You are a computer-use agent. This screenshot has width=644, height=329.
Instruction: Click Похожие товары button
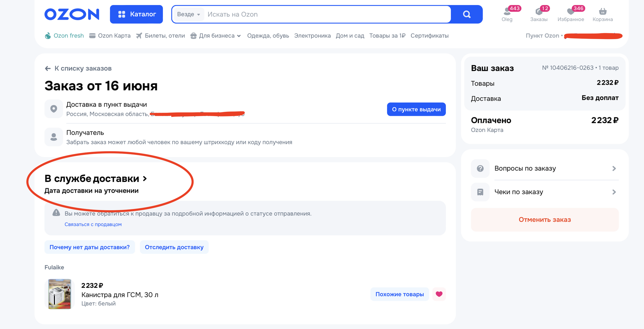(400, 294)
